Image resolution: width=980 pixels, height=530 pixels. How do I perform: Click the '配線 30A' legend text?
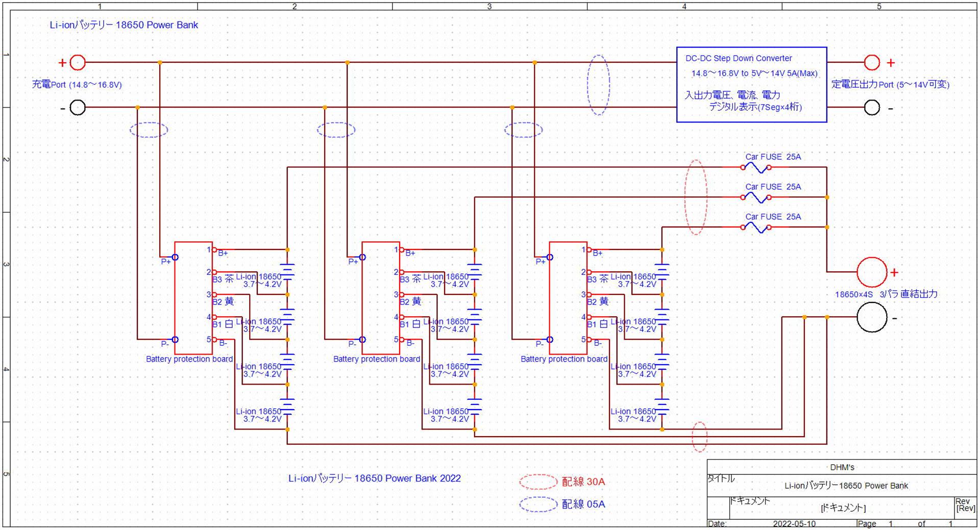583,482
